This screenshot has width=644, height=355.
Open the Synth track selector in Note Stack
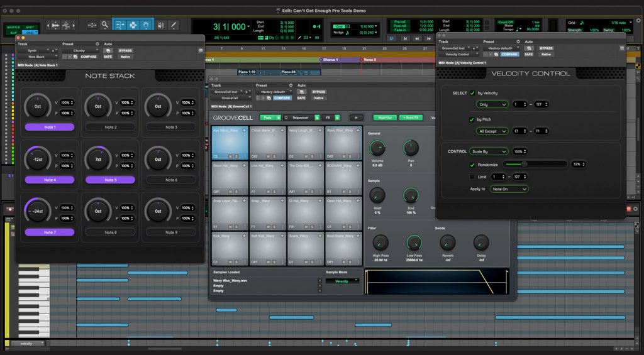[33, 50]
